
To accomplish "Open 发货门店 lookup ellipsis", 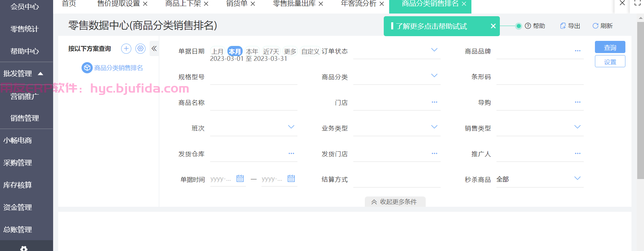I will point(434,153).
